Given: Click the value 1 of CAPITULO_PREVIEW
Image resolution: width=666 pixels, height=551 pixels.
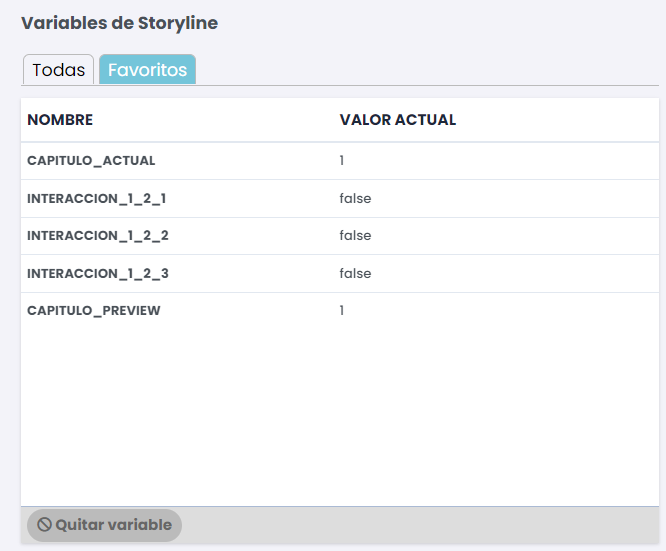Looking at the screenshot, I should click(x=341, y=311).
